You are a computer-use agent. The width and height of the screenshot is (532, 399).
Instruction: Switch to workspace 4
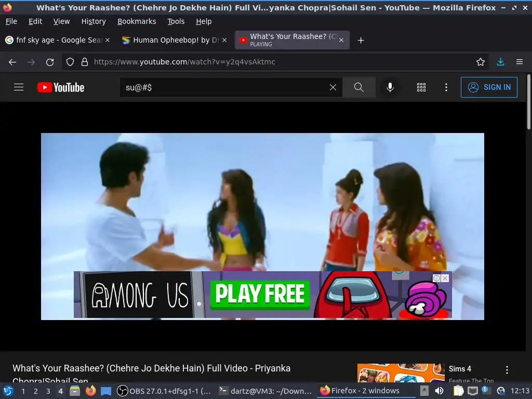[60, 391]
